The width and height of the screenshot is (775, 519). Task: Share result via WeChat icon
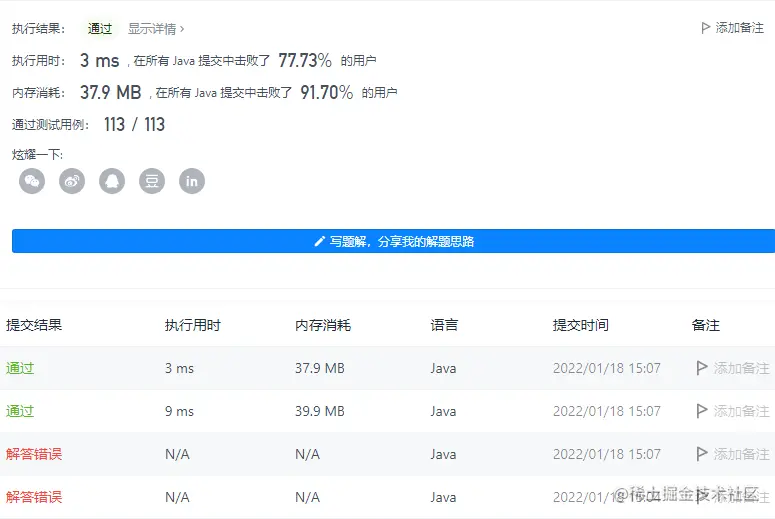[x=32, y=181]
